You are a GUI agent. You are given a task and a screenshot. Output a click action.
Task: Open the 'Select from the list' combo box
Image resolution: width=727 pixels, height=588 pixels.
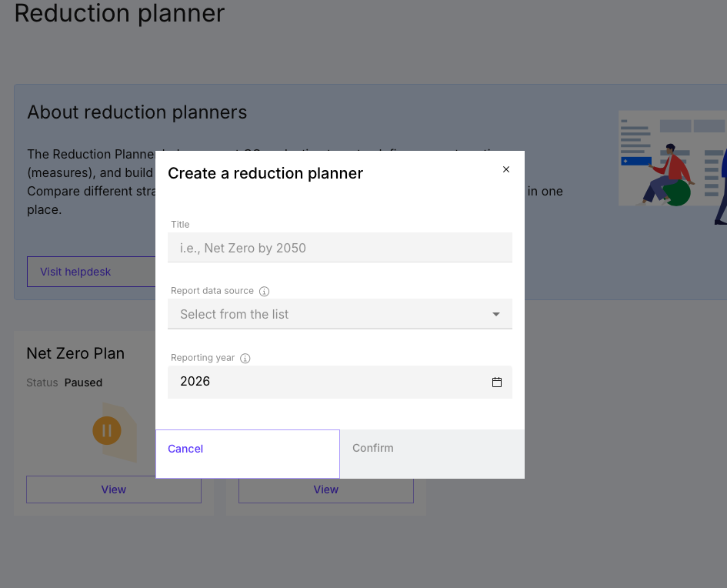tap(331, 315)
